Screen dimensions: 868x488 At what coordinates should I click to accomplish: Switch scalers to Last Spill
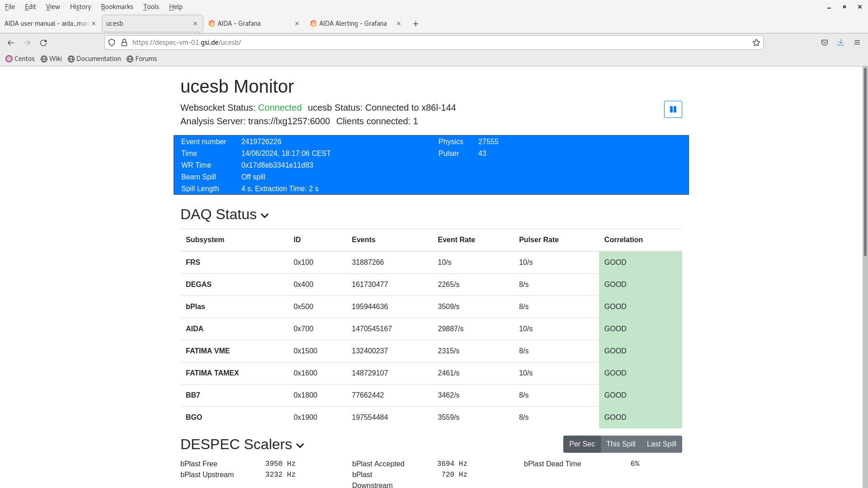point(661,444)
